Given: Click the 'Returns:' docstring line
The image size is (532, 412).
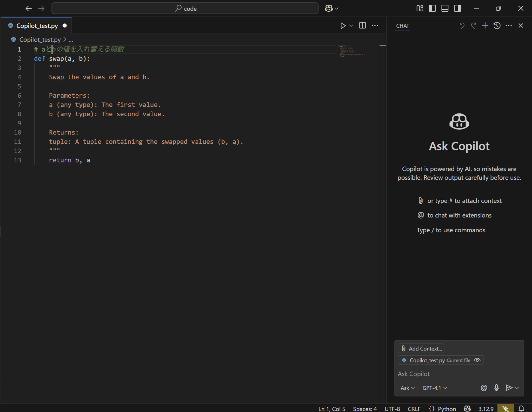Looking at the screenshot, I should pos(64,132).
